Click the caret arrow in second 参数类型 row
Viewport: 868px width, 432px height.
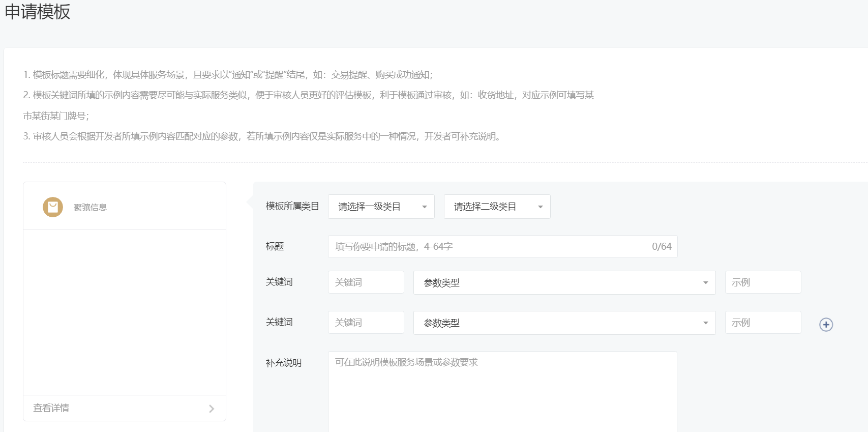click(x=705, y=323)
